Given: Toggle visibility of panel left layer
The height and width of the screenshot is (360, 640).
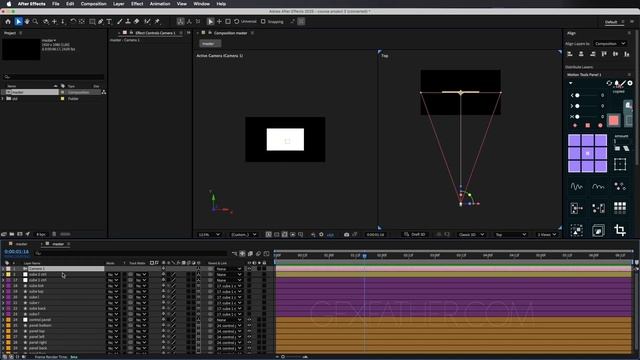Looking at the screenshot, I should point(249,337).
